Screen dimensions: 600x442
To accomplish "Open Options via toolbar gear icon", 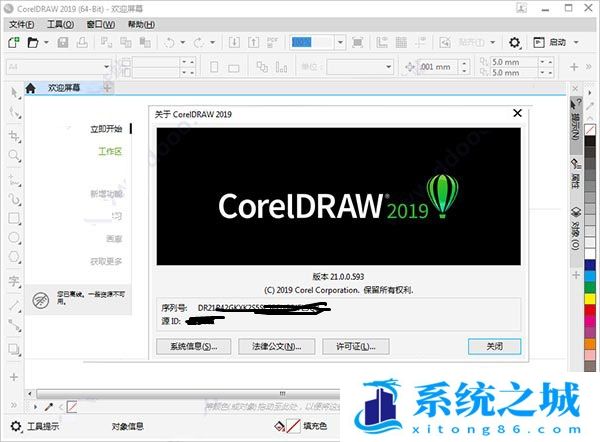I will click(515, 42).
